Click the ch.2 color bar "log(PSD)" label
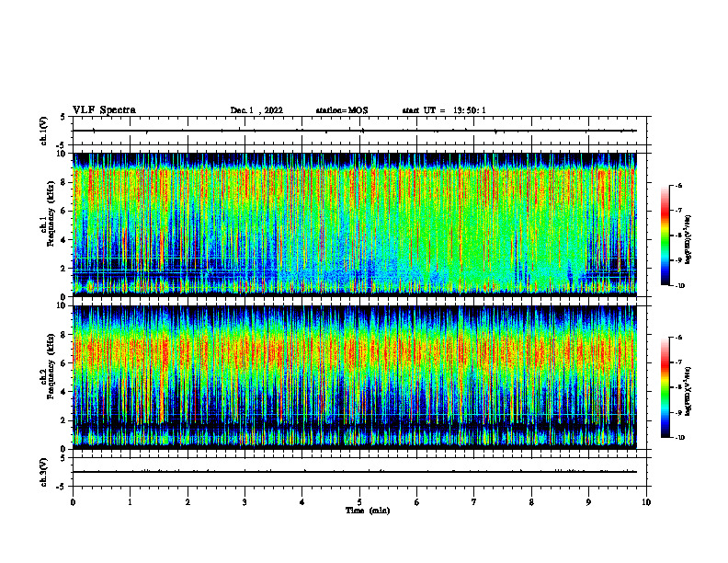 [x=688, y=391]
